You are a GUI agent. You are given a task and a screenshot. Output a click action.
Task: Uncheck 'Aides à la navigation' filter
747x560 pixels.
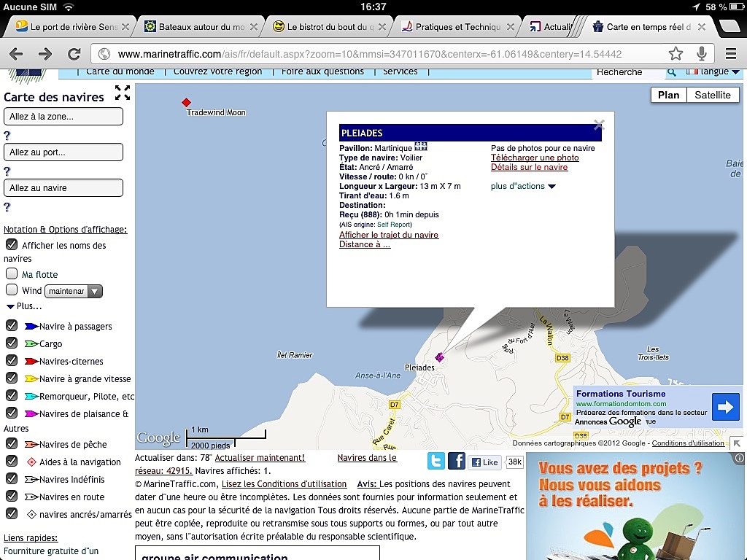[12, 461]
